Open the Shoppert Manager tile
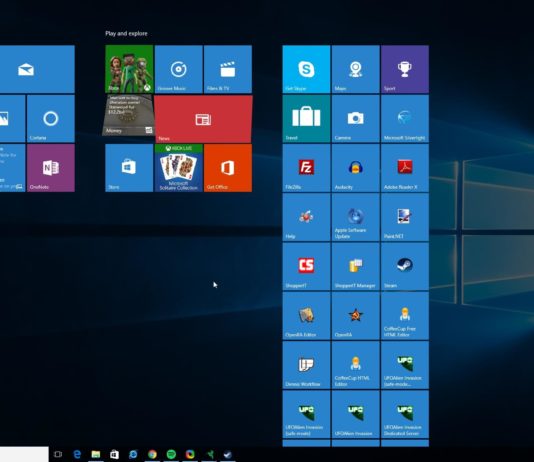 [x=356, y=267]
